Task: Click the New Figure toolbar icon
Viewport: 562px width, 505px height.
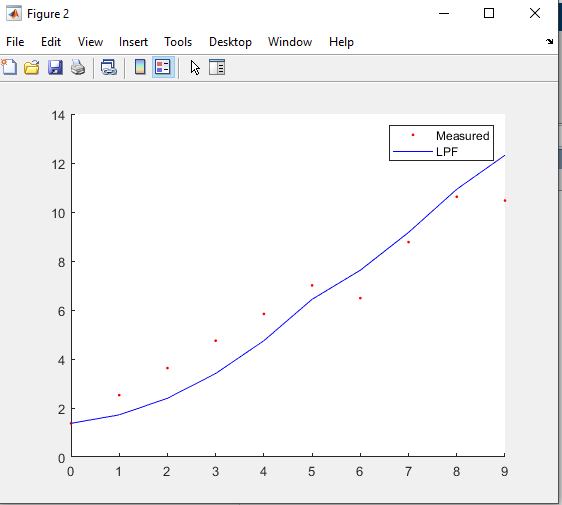Action: 9,67
